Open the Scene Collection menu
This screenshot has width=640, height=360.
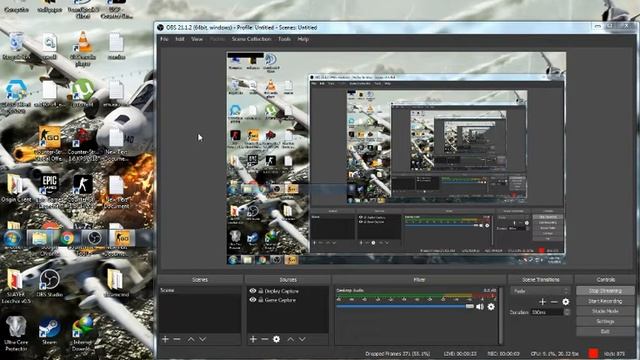(251, 39)
